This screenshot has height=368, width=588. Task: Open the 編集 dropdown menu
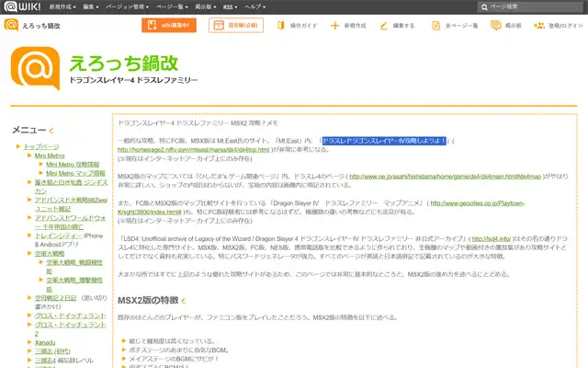pyautogui.click(x=91, y=6)
